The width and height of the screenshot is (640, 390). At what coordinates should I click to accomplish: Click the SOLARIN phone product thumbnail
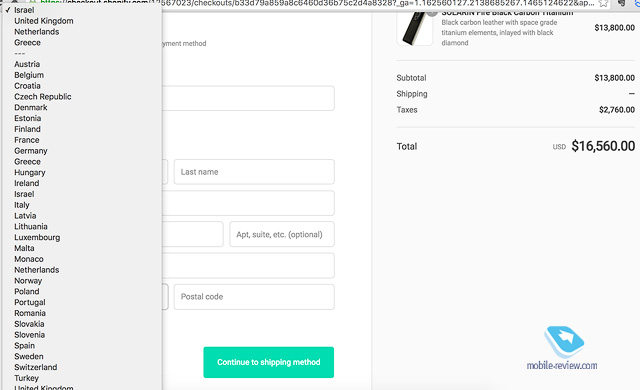tap(415, 28)
